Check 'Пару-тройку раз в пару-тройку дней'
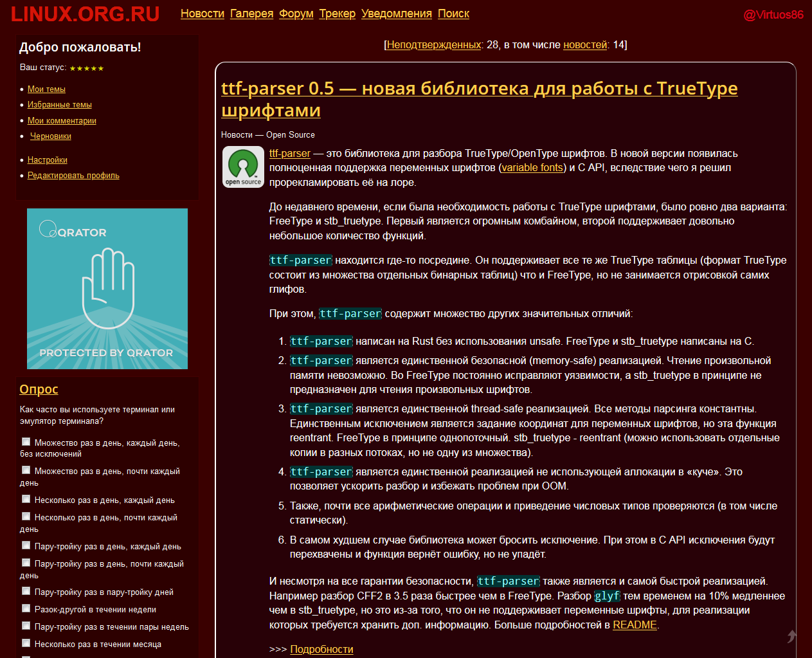812x658 pixels. 26,591
